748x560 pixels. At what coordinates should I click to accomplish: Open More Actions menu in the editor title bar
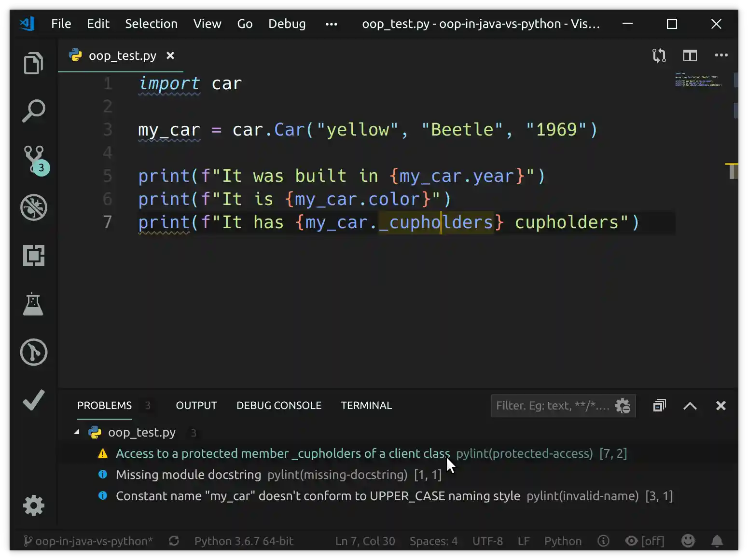(x=721, y=55)
